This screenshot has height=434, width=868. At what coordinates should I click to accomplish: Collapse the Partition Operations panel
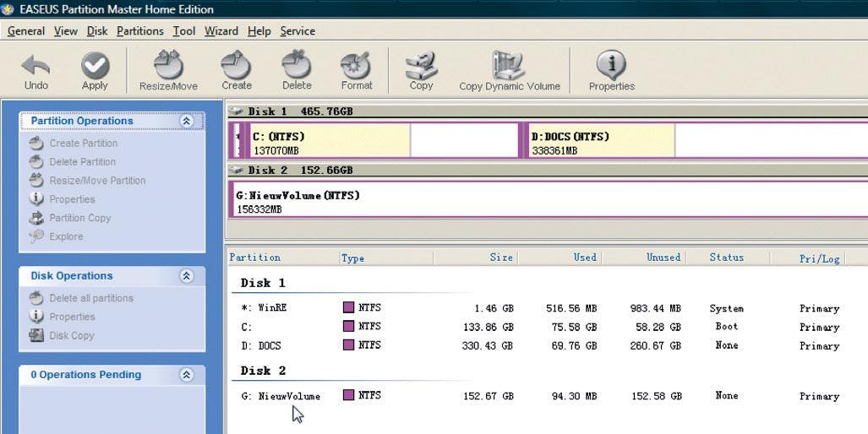(x=187, y=121)
